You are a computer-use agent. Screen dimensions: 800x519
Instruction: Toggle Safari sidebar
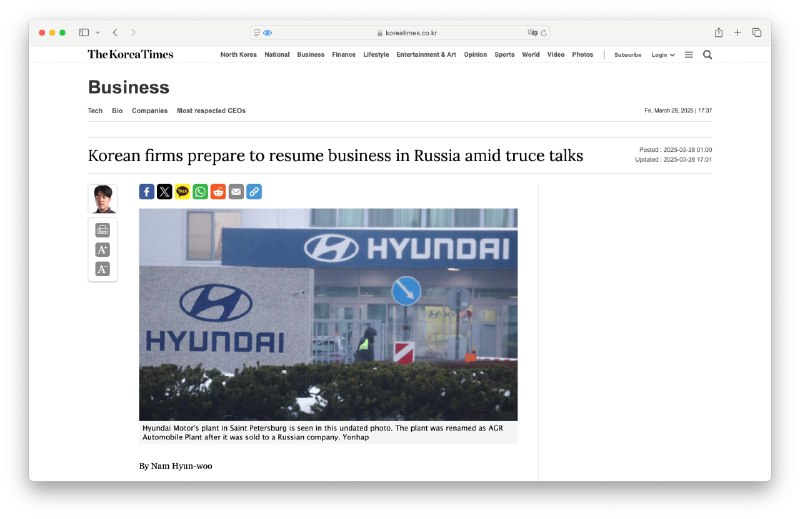pos(84,33)
